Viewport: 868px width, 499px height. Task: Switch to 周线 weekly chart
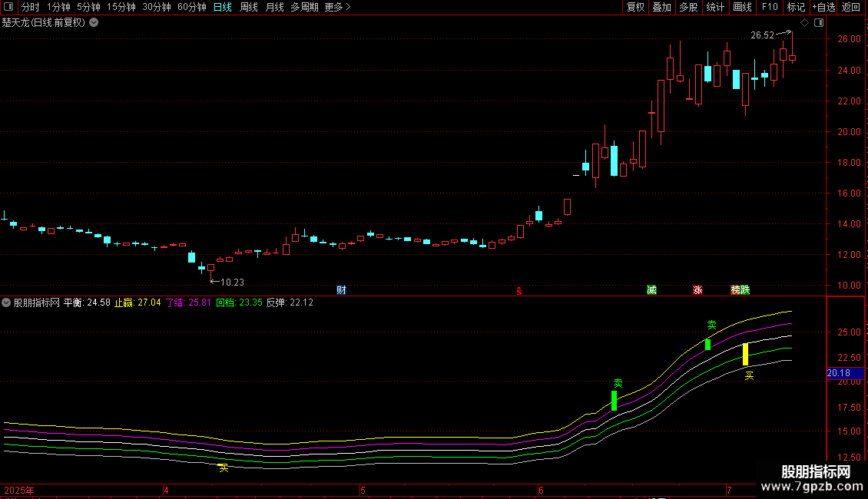249,7
